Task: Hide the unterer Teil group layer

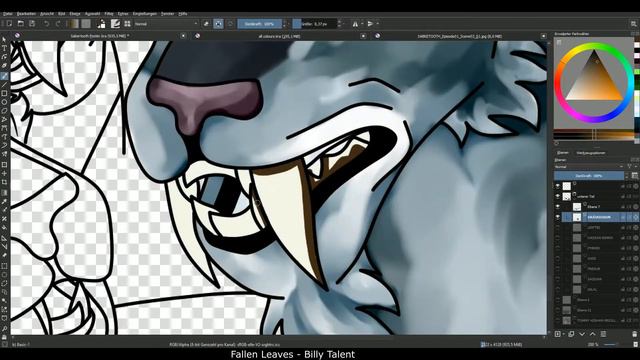Action: pyautogui.click(x=558, y=196)
